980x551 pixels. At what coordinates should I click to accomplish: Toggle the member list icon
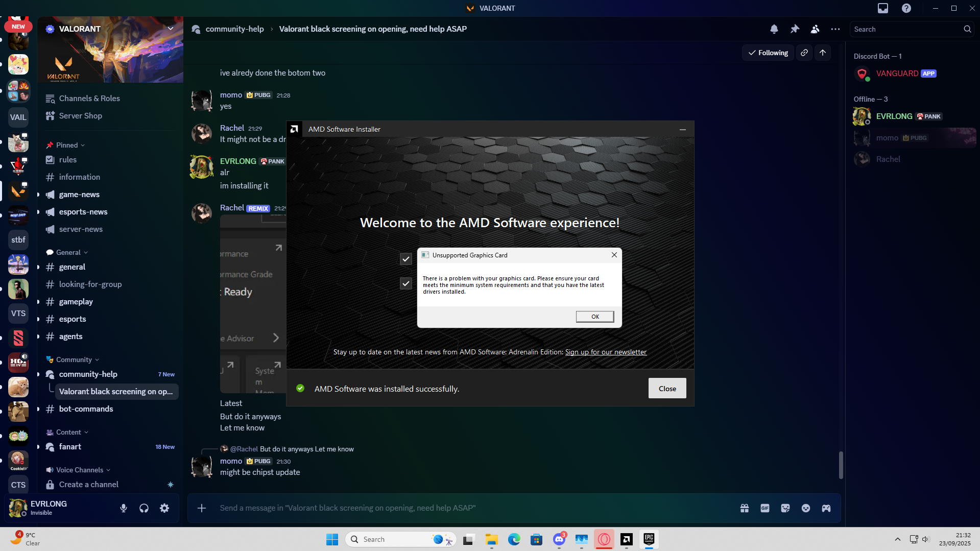tap(815, 29)
